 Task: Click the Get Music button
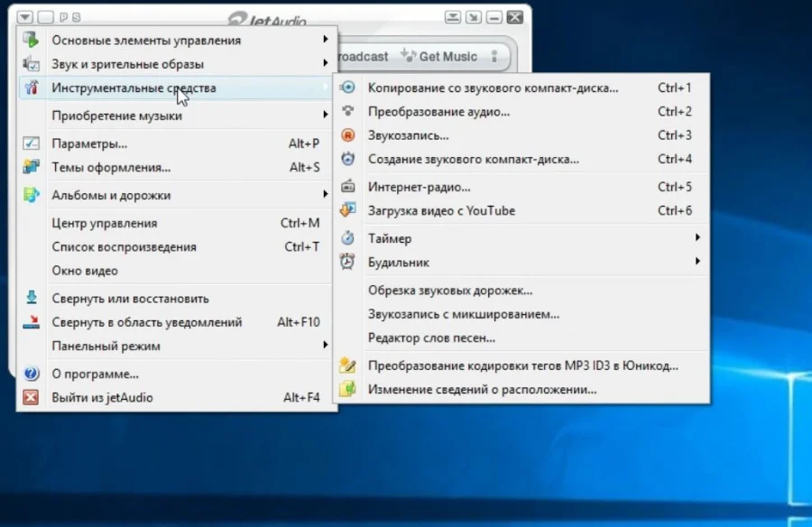pyautogui.click(x=439, y=56)
